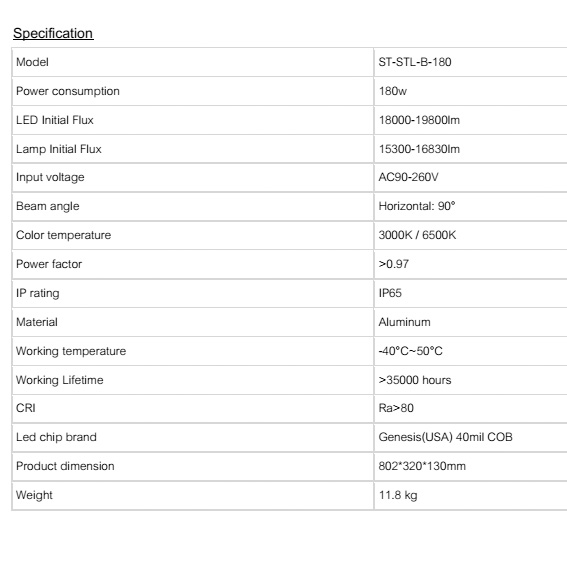
Task: Click the power factor >0.97 value
Action: [x=393, y=264]
